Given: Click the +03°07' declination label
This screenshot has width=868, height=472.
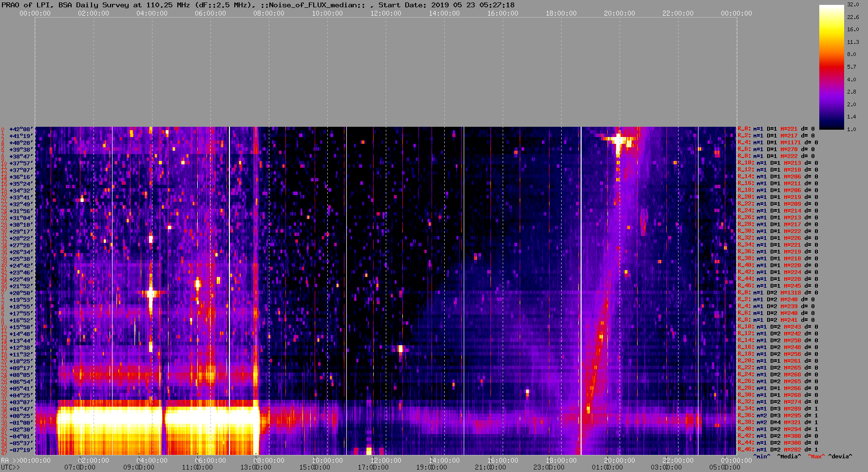Looking at the screenshot, I should [x=21, y=402].
